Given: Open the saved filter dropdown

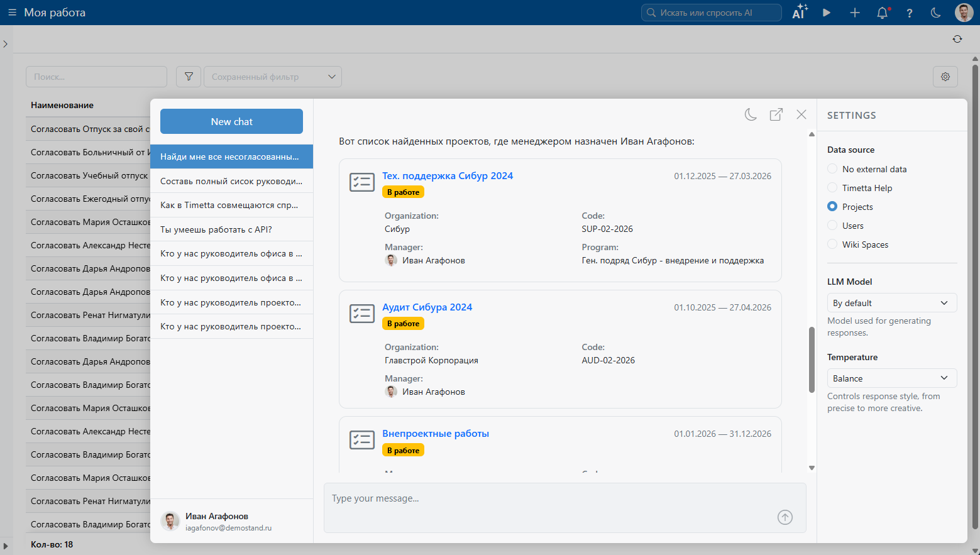Looking at the screenshot, I should [x=273, y=77].
